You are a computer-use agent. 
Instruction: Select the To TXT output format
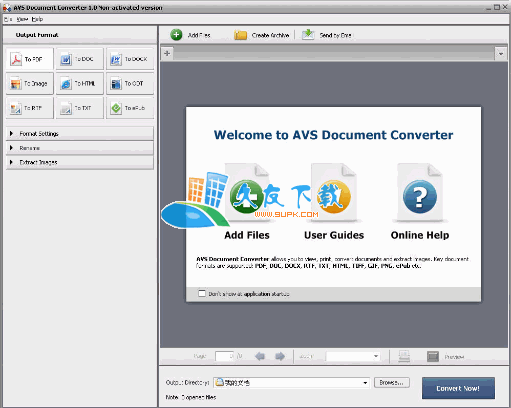(x=80, y=108)
